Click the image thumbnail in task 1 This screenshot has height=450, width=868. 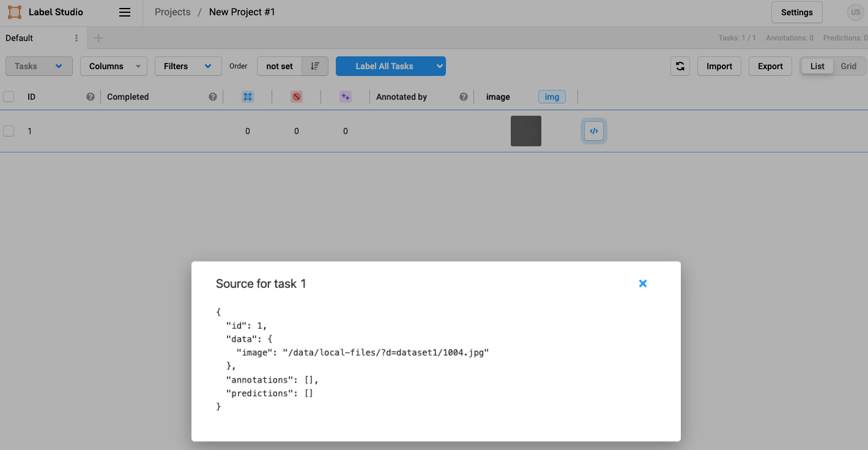pos(525,130)
